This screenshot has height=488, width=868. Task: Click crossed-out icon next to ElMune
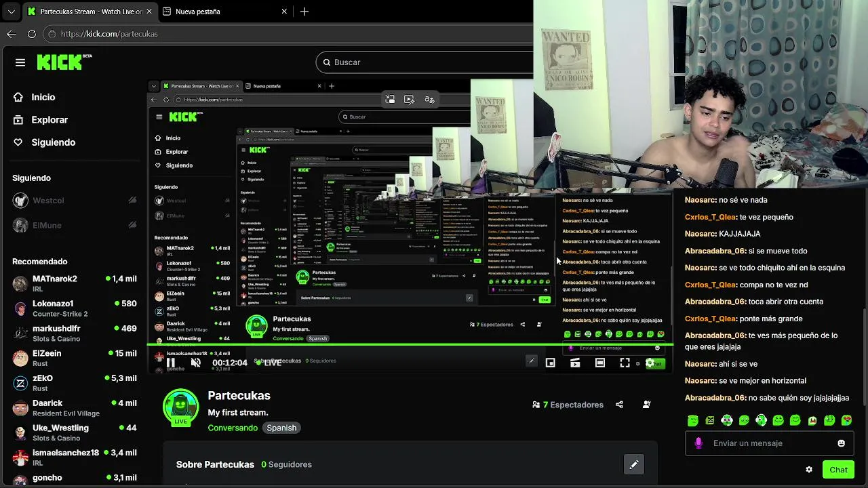[132, 225]
